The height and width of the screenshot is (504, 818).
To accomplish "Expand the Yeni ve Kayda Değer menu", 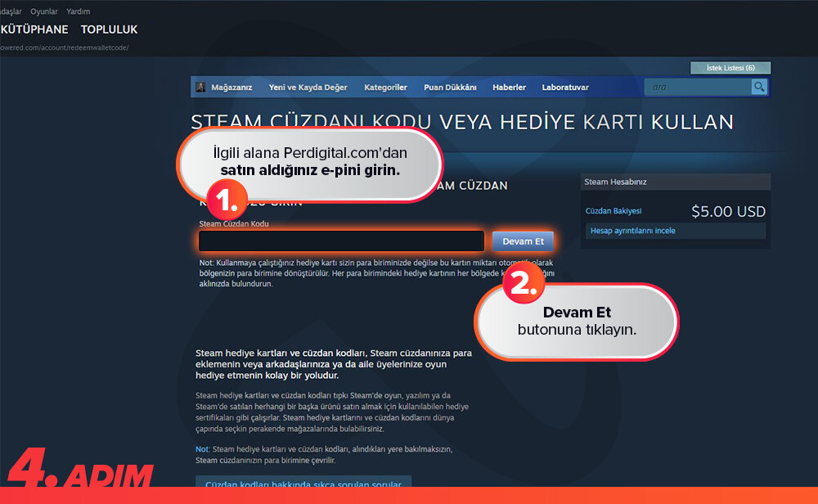I will [x=308, y=88].
